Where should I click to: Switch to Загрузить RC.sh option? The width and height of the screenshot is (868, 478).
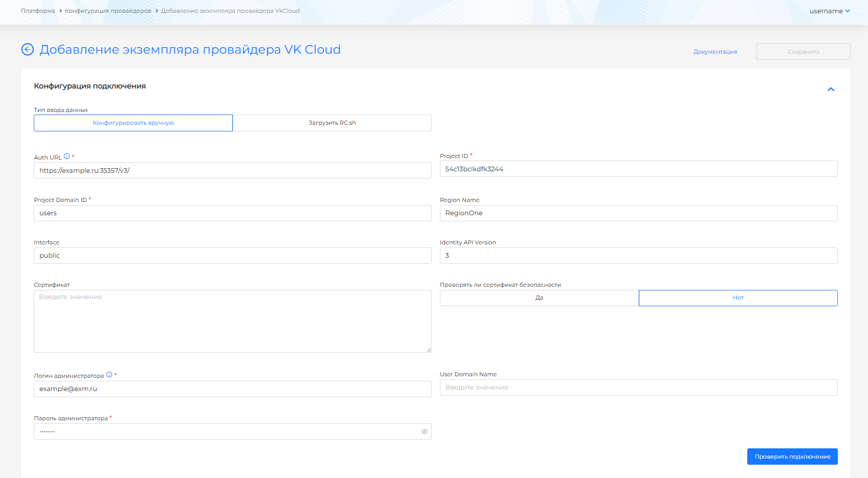pyautogui.click(x=332, y=123)
